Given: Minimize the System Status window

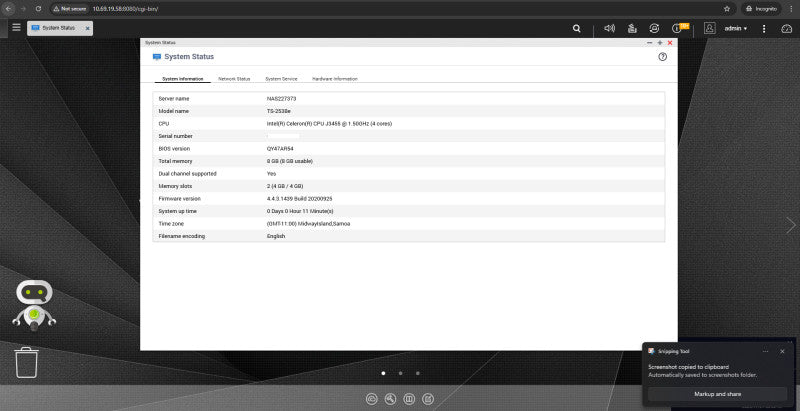Looking at the screenshot, I should pos(649,43).
